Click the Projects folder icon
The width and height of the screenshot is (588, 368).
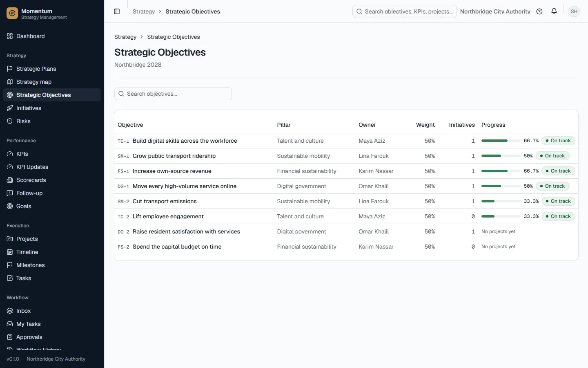tap(10, 239)
